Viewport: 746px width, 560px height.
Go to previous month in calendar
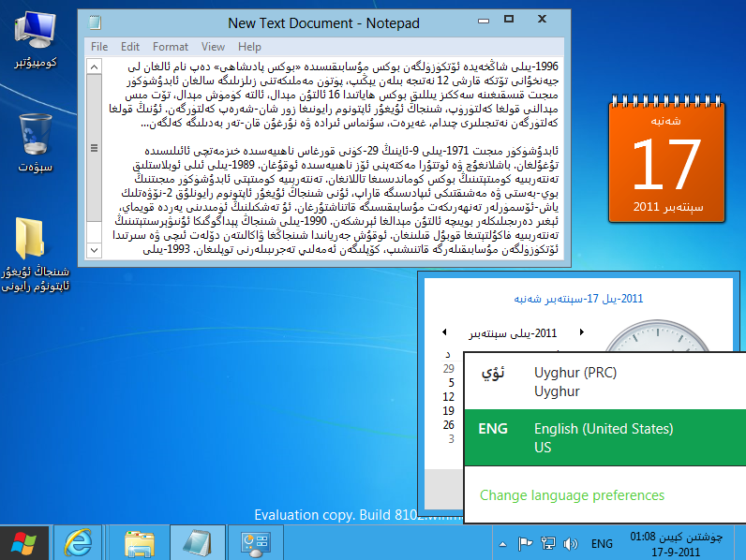pos(444,332)
